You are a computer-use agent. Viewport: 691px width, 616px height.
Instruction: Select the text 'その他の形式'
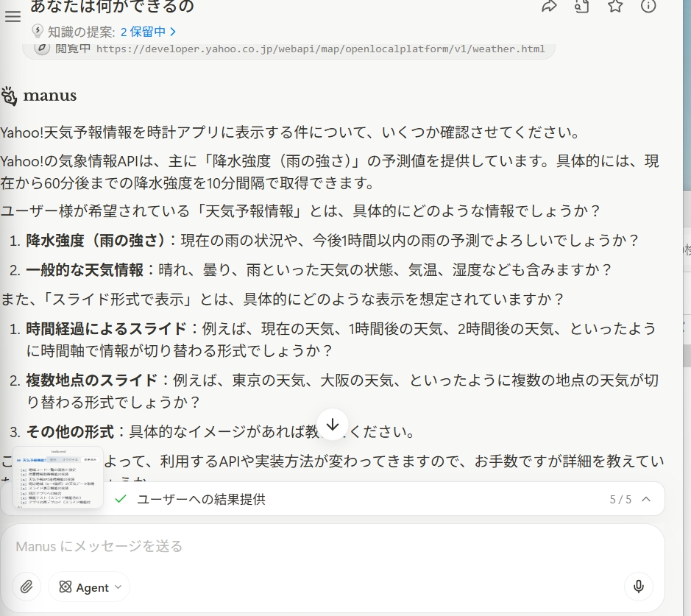point(70,432)
